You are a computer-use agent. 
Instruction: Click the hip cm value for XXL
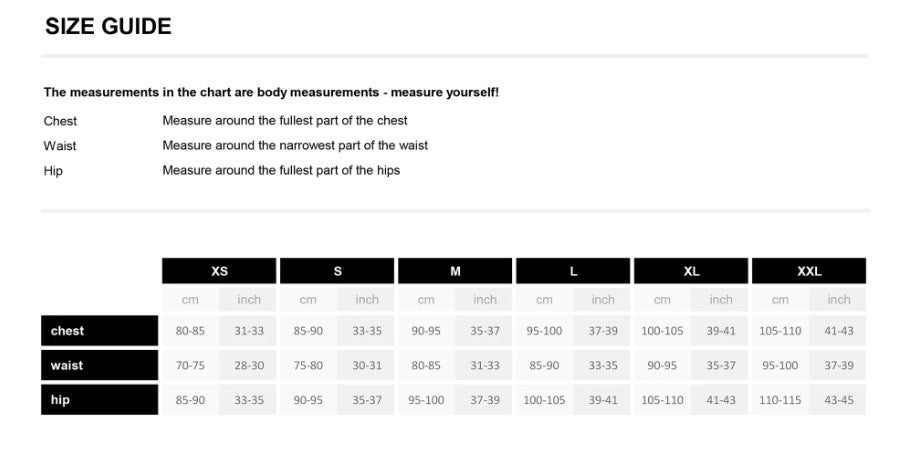coord(780,400)
